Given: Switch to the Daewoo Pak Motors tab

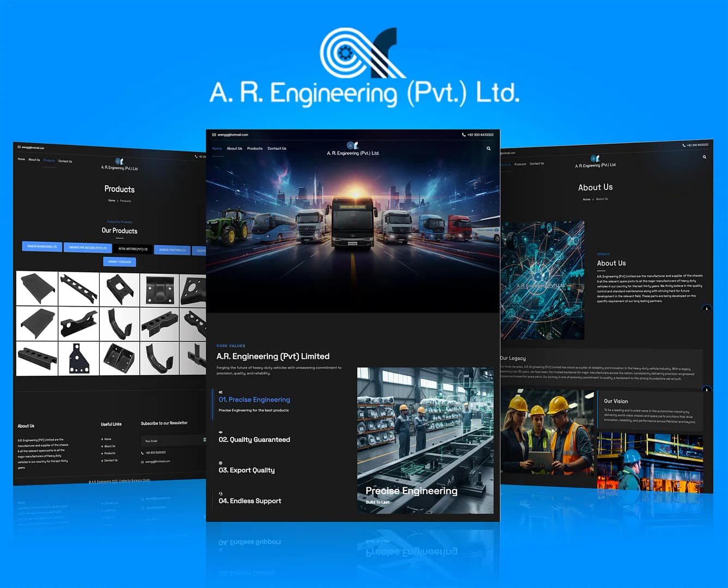Looking at the screenshot, I should [88, 248].
